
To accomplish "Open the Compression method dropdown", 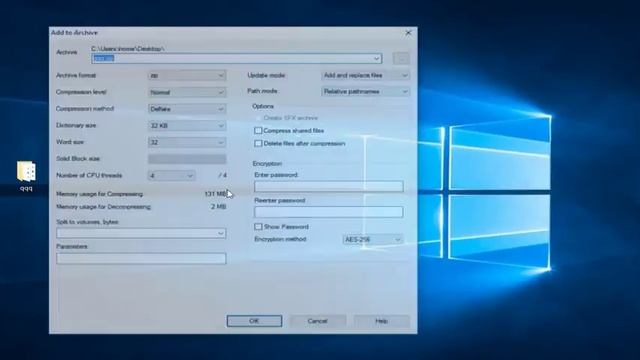I will tap(187, 109).
